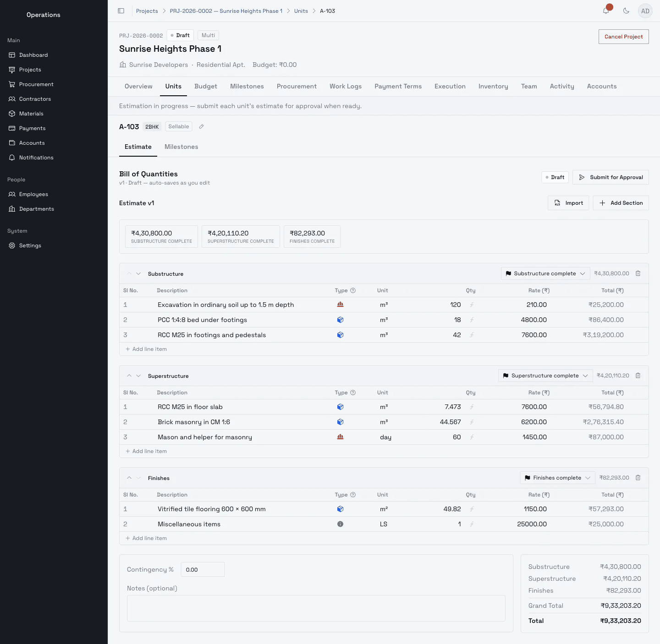Image resolution: width=660 pixels, height=644 pixels.
Task: Switch to dark mode moon icon
Action: pos(626,11)
